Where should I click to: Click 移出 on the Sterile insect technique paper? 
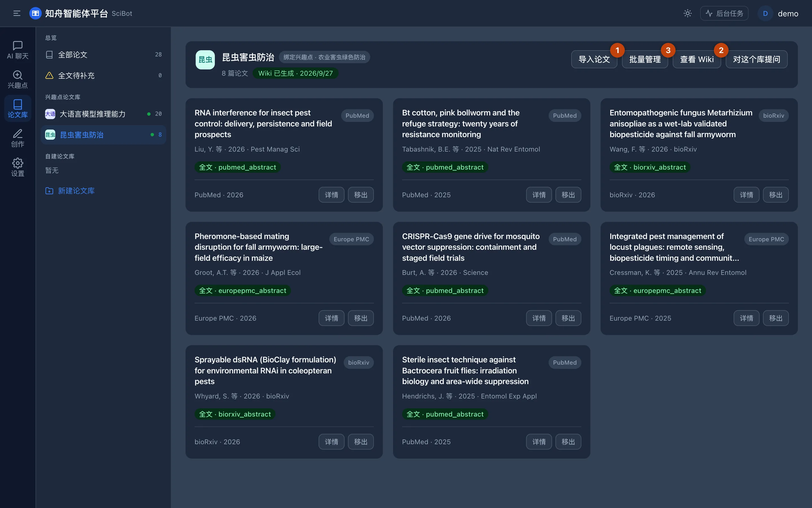point(568,442)
